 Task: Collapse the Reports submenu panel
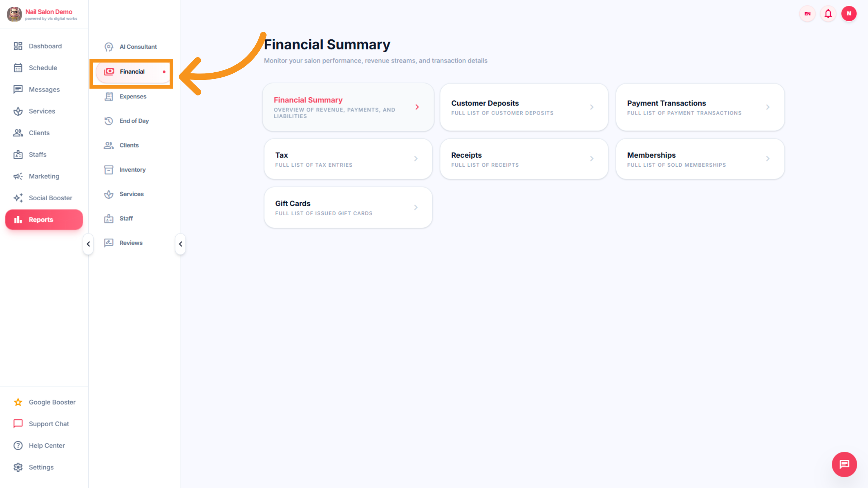[x=180, y=244]
